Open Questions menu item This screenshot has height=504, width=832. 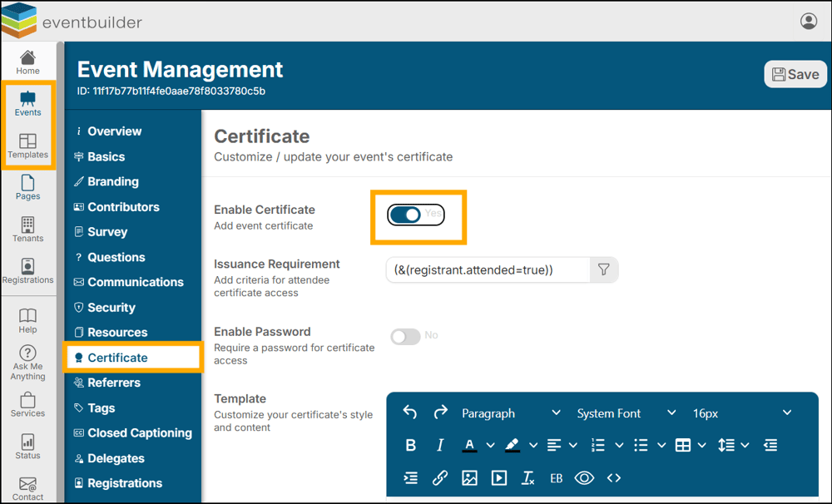click(x=132, y=257)
